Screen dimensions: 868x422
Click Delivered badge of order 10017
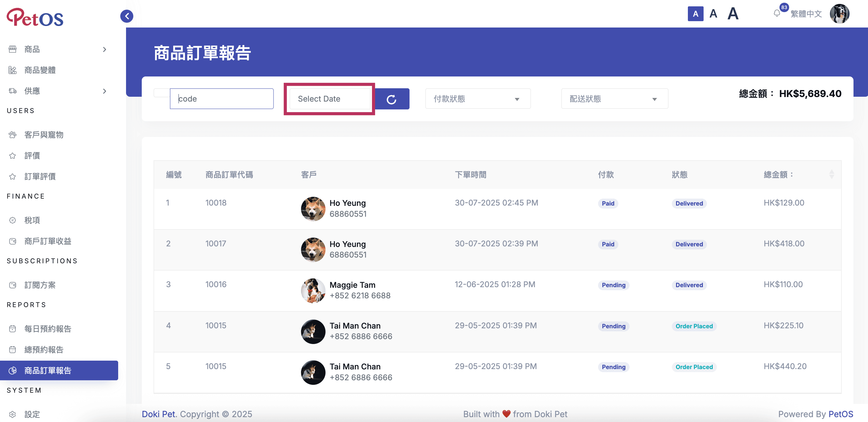tap(689, 244)
